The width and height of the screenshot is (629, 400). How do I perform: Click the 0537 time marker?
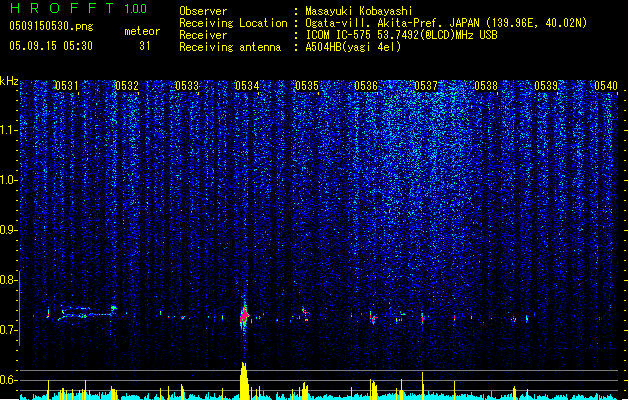click(426, 86)
